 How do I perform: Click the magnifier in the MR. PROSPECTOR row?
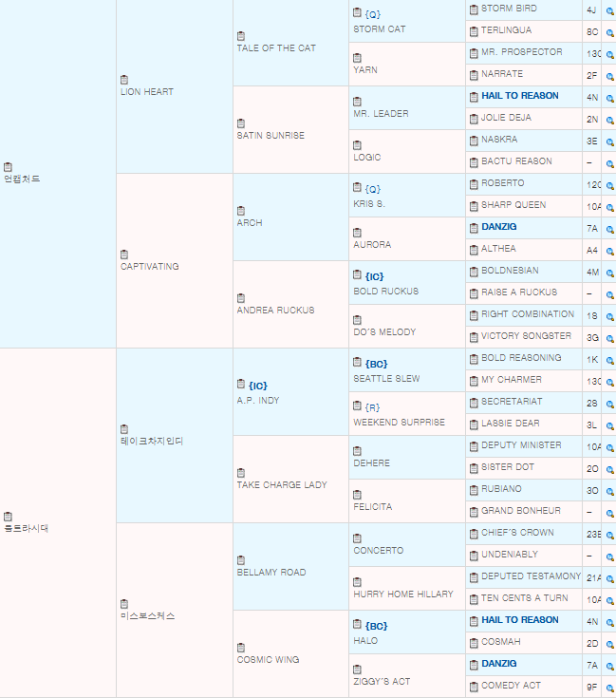click(x=609, y=53)
